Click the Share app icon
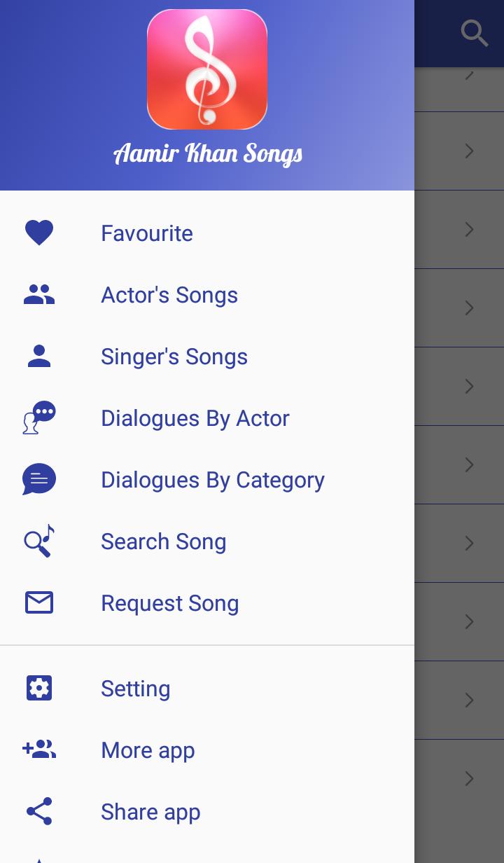 [x=39, y=812]
